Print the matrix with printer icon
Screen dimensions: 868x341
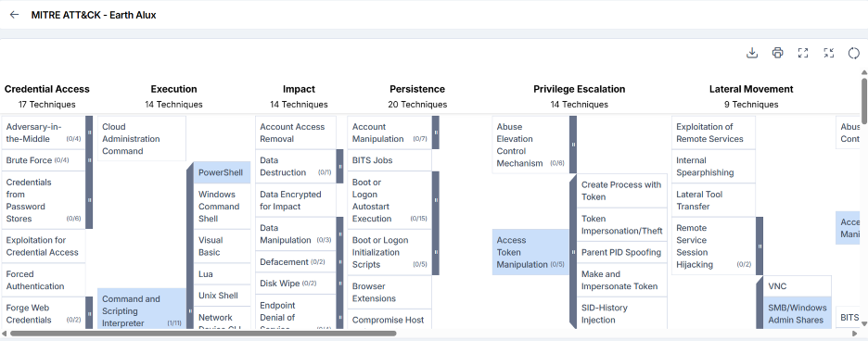click(777, 53)
